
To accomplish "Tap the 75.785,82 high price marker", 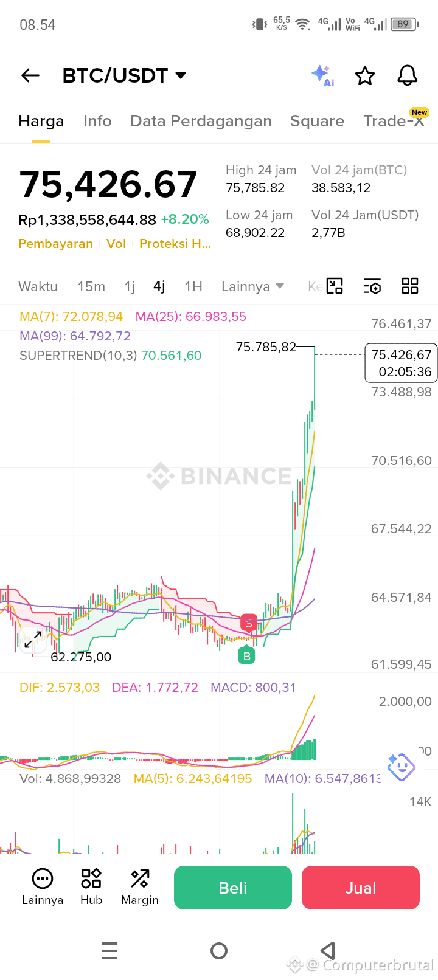I will 266,347.
